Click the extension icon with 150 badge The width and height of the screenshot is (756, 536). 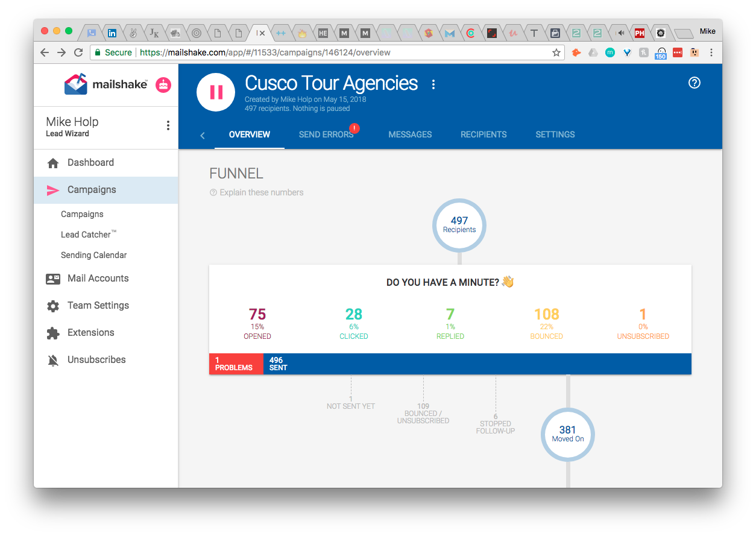pyautogui.click(x=661, y=53)
